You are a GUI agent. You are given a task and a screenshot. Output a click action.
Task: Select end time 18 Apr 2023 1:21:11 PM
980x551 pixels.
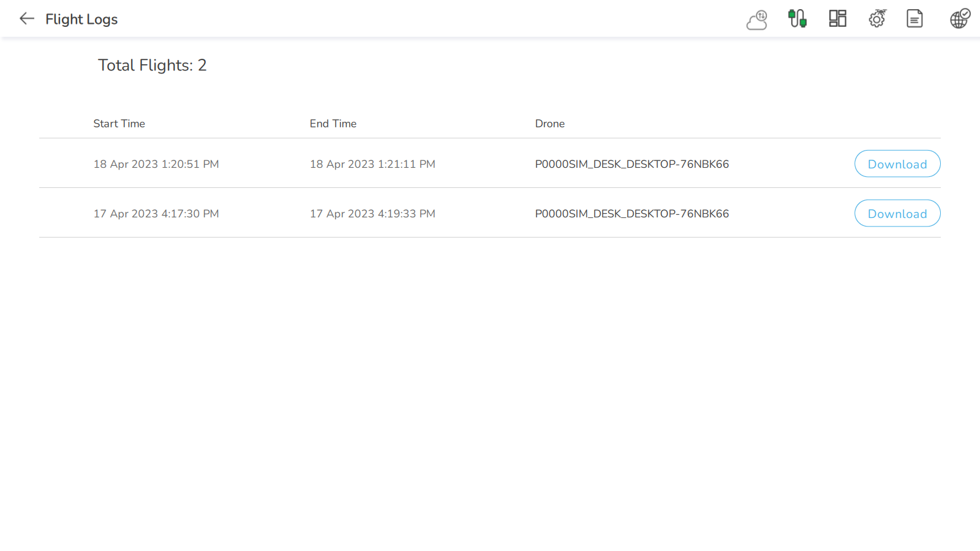[372, 164]
